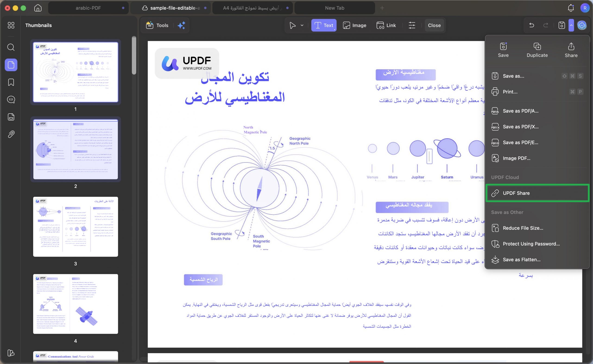Open the search panel in sidebar

pos(11,47)
